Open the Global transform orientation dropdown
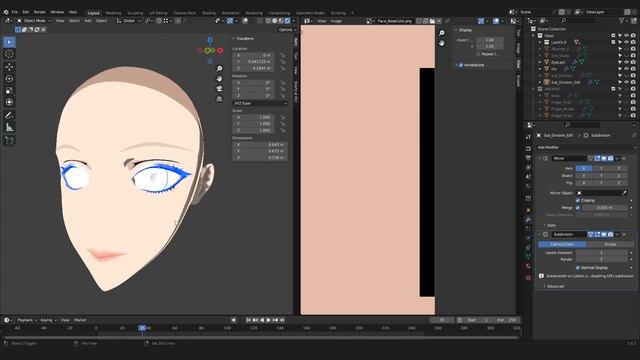 click(x=128, y=20)
